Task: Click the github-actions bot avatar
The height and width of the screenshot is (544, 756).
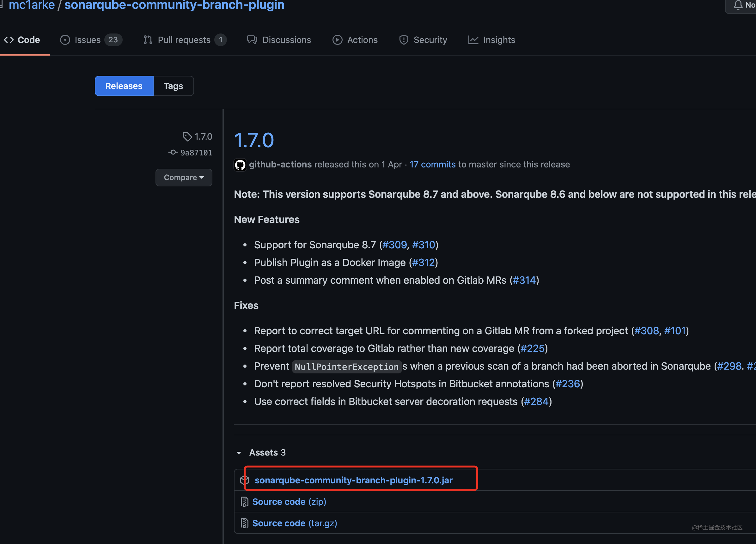Action: [240, 165]
